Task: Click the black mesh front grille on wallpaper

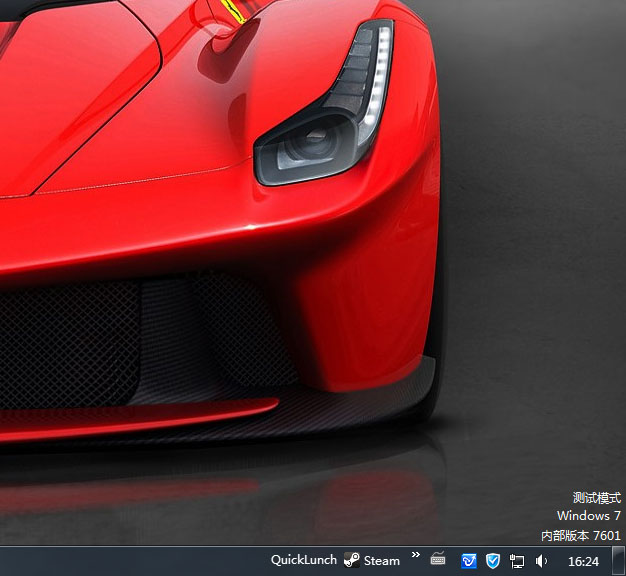Action: [70, 340]
